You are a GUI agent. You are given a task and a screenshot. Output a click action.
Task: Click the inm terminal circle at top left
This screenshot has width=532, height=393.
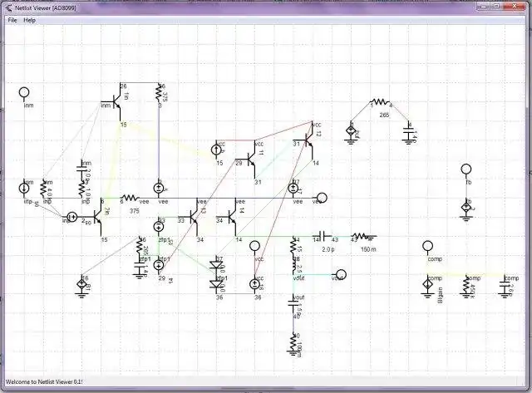24,92
